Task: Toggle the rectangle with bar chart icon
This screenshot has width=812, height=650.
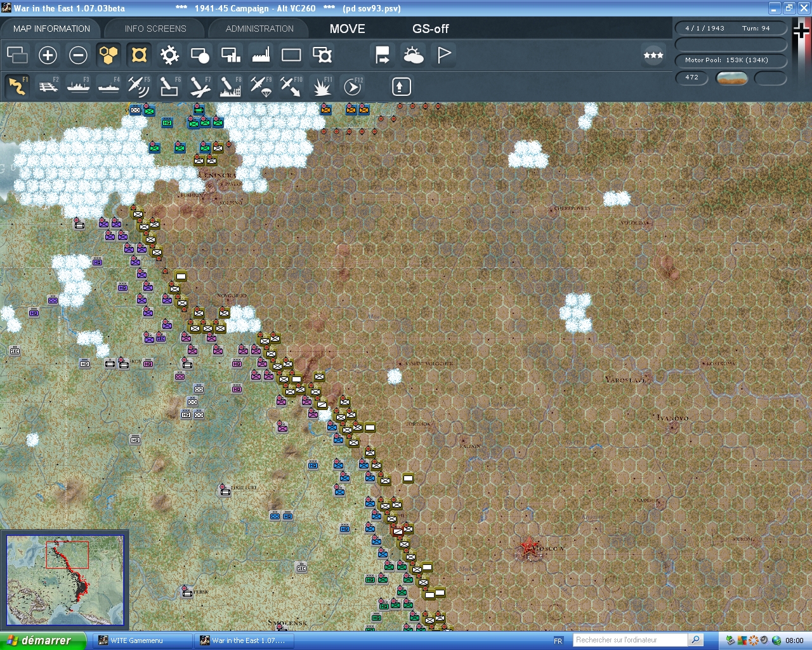Action: (230, 55)
